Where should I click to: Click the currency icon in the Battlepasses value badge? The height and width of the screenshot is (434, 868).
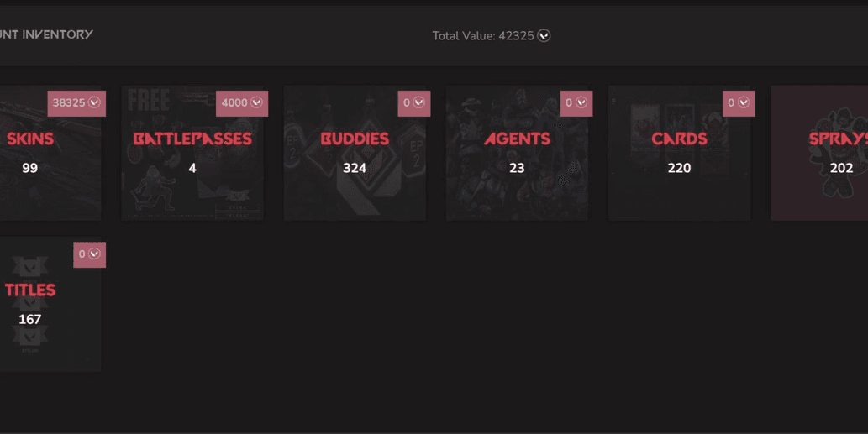[256, 103]
